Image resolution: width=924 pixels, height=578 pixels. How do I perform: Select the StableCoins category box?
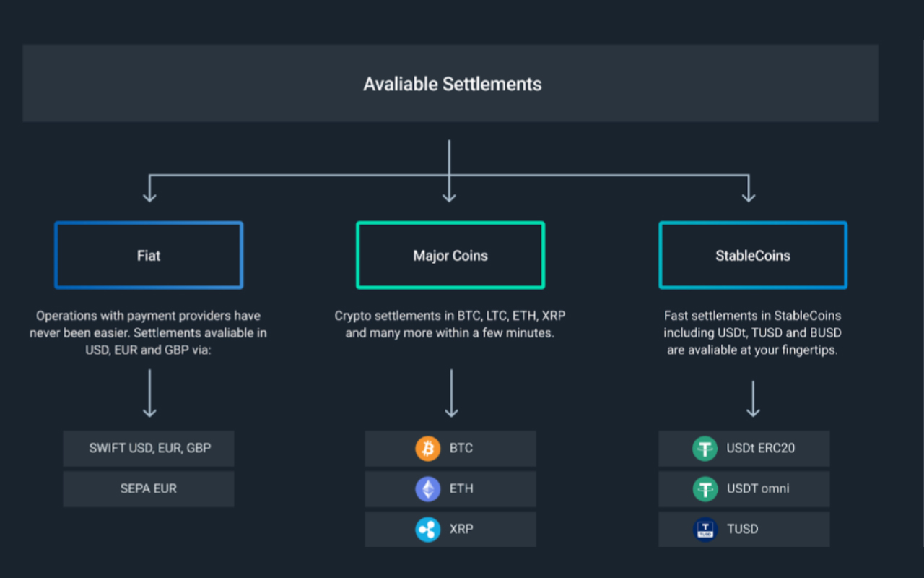click(752, 256)
